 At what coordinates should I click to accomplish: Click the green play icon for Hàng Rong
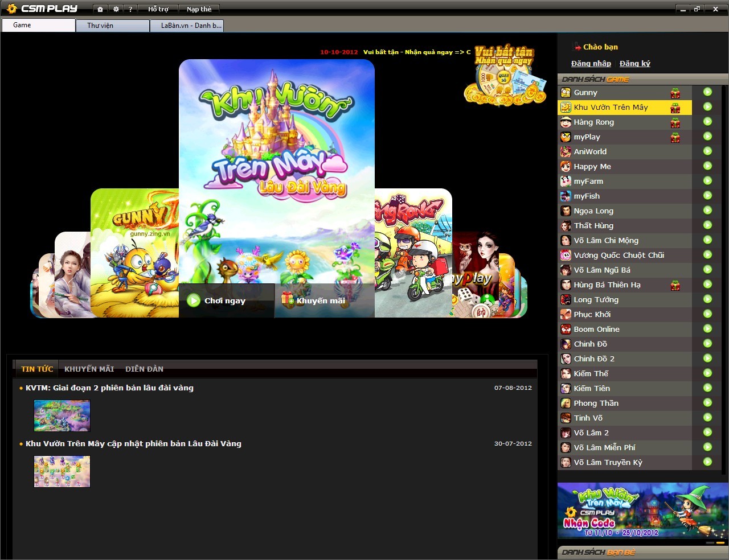click(707, 122)
